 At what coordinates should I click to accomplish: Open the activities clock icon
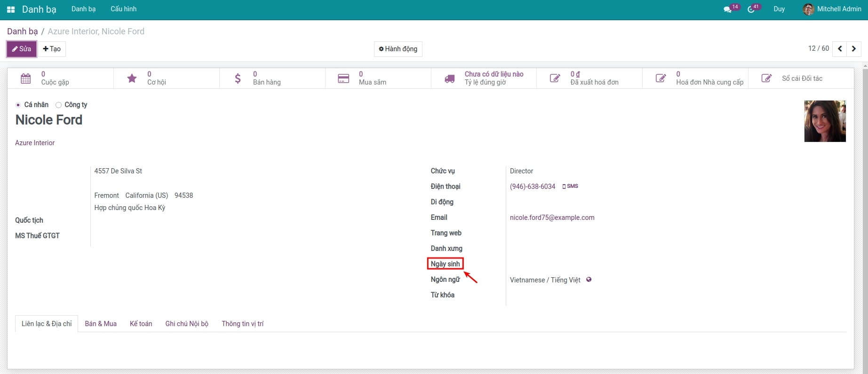pyautogui.click(x=751, y=9)
